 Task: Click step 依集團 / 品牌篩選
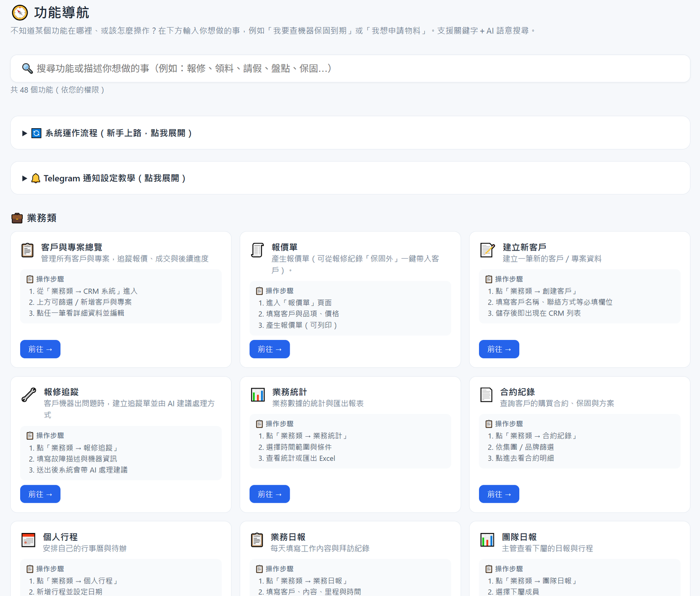click(x=525, y=447)
